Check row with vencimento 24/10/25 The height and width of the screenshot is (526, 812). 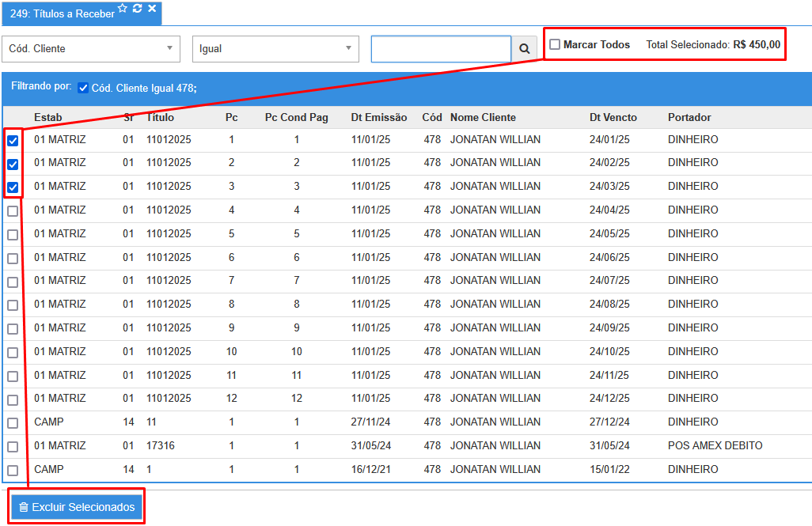[x=13, y=353]
